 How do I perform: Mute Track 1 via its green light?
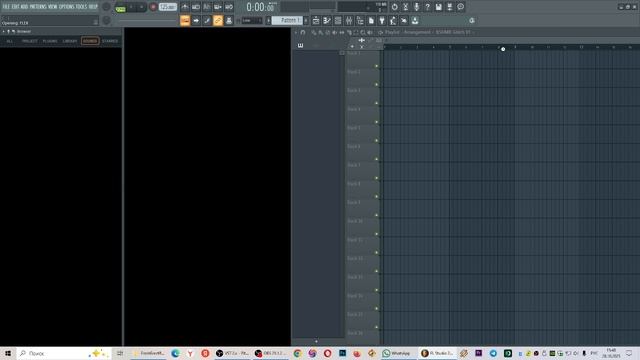point(376,66)
